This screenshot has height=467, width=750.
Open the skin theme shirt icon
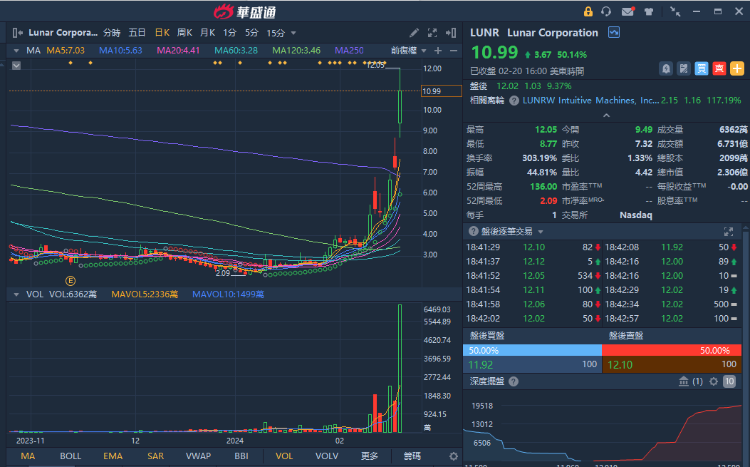pyautogui.click(x=649, y=12)
